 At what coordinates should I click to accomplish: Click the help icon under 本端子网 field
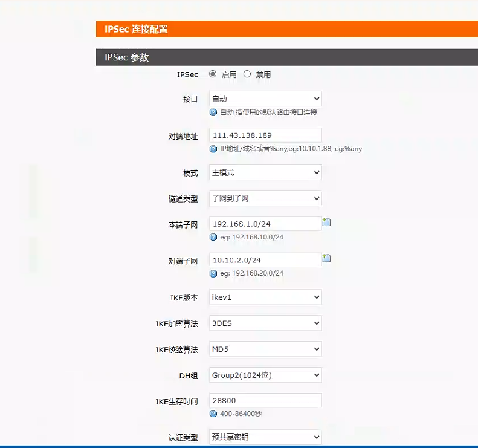click(213, 237)
